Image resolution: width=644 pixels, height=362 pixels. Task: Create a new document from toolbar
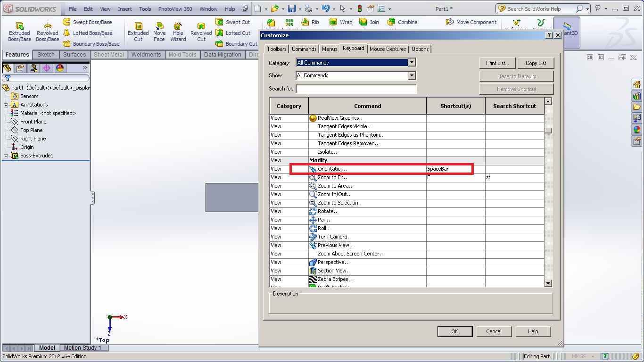(x=257, y=8)
